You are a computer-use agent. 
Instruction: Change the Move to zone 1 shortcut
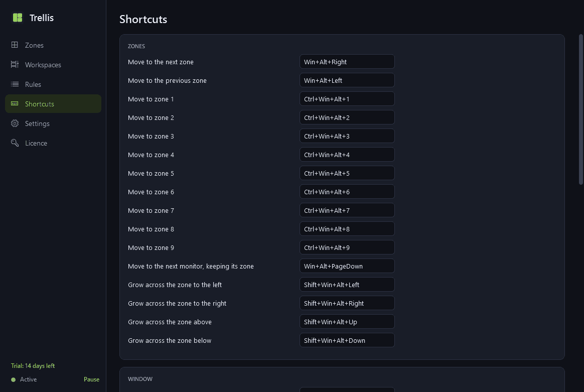[x=347, y=99]
